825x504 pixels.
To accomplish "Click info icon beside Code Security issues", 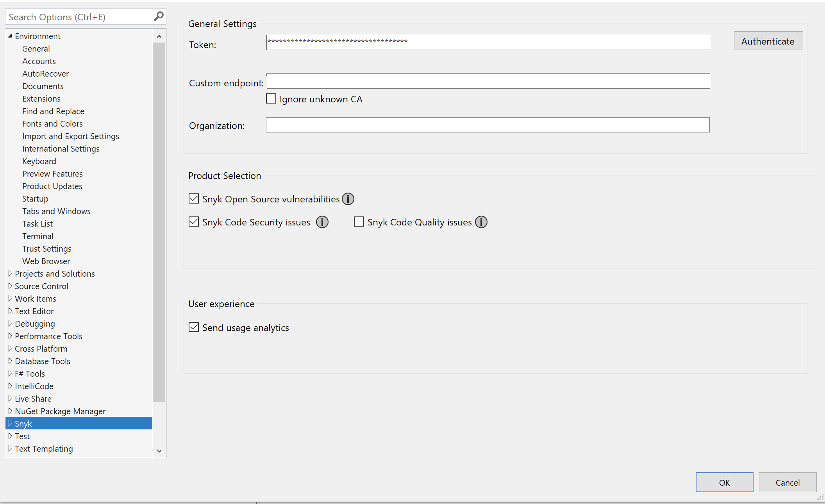I will (x=322, y=222).
